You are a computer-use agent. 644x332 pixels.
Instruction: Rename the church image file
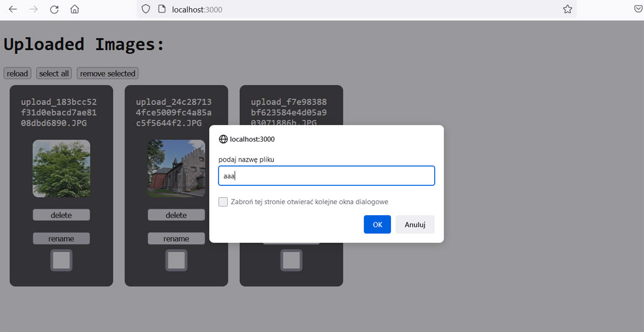[176, 239]
